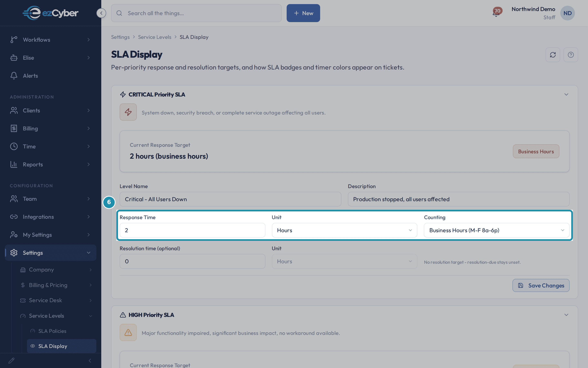Expand the Billing menu chevron
Screen dimensions: 588x368
pos(89,129)
